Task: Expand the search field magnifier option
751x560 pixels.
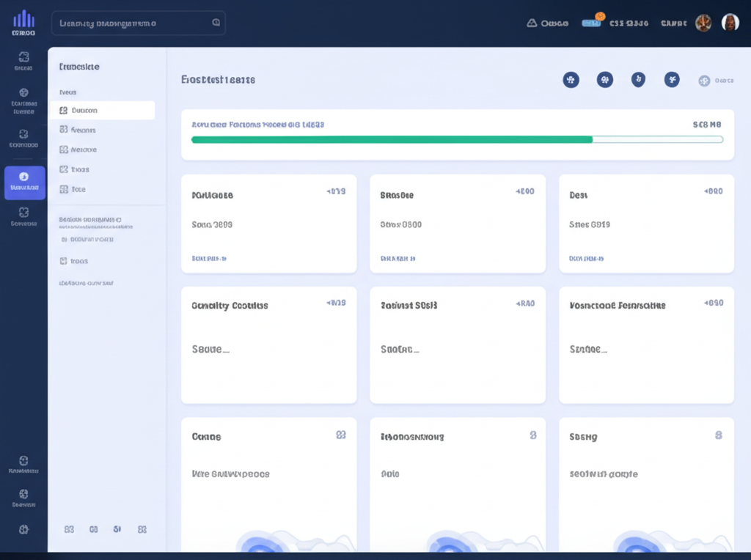Action: coord(215,23)
